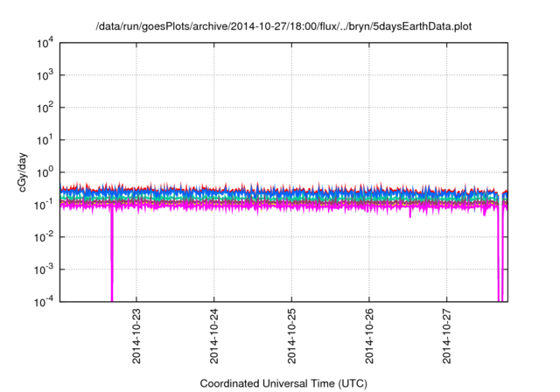This screenshot has width=560, height=392.
Task: Click the y-axis label ten to the power -3
Action: pos(45,269)
